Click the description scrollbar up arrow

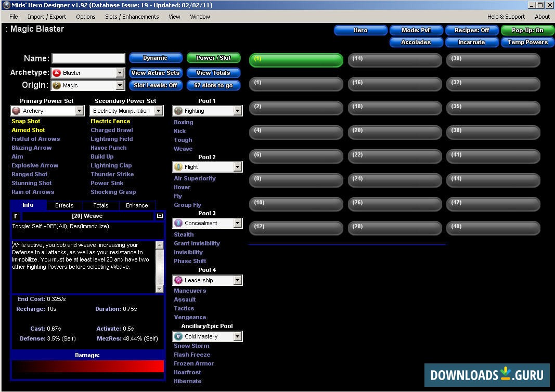click(160, 245)
